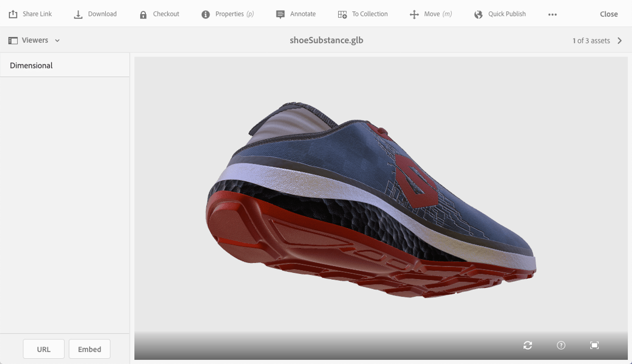Reset the 3D view with refresh icon
The image size is (632, 364).
click(528, 345)
